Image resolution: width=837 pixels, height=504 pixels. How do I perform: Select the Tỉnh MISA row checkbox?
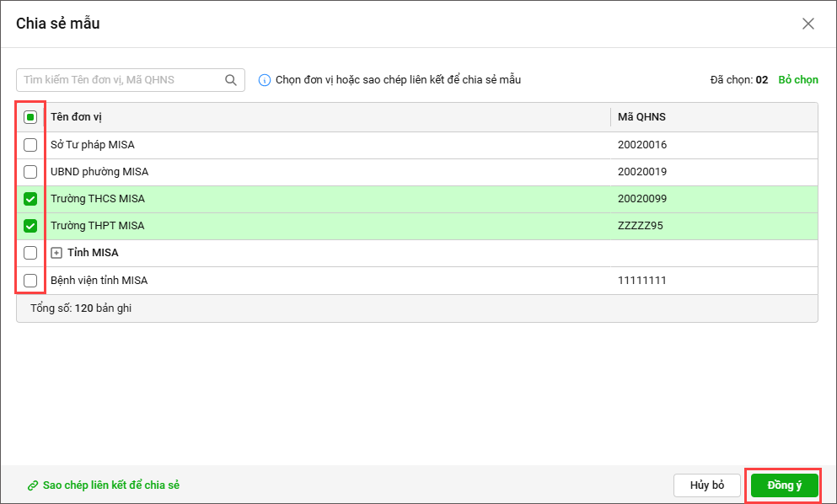tap(30, 253)
